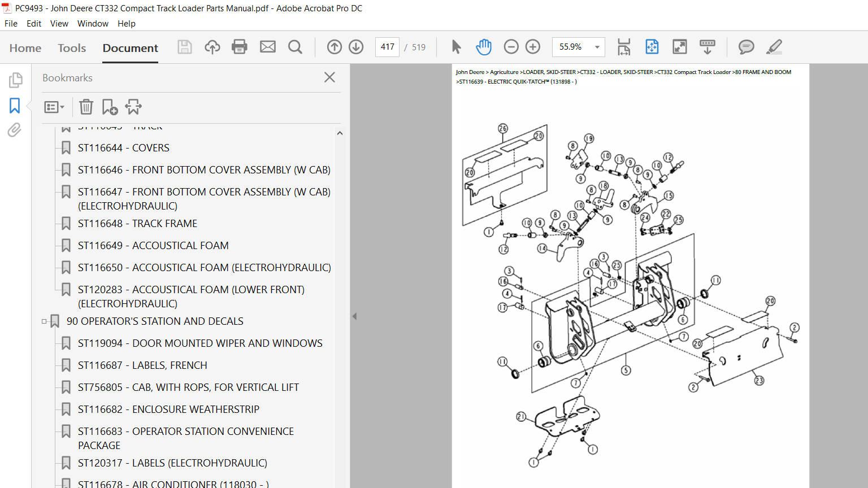The height and width of the screenshot is (488, 868).
Task: Activate the Hand pan tool
Action: (x=484, y=47)
